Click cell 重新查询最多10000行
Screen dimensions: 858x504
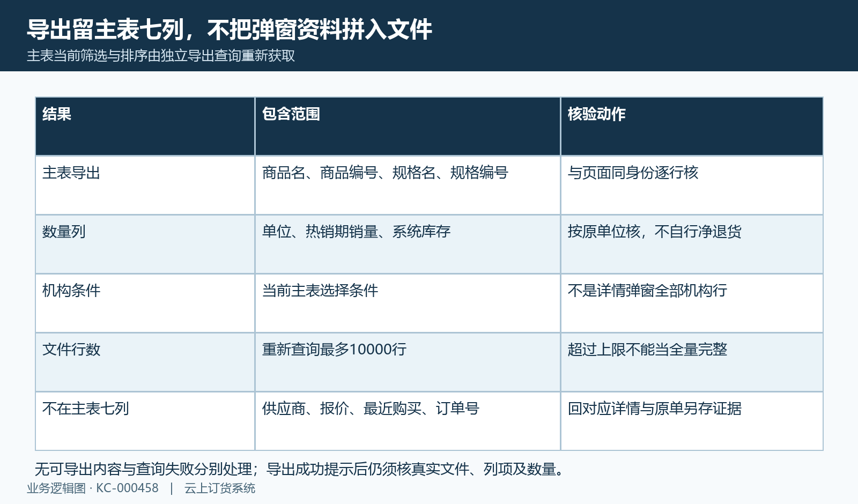point(408,362)
